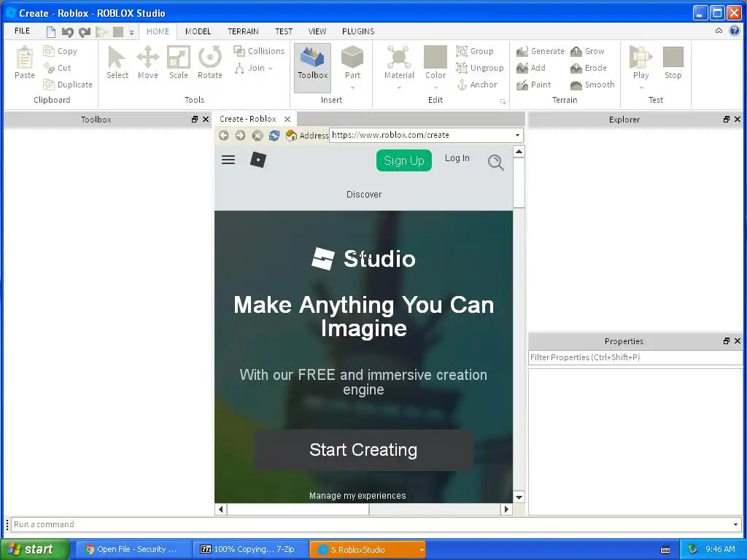
Task: Click the Manage my experiences link
Action: 357,496
